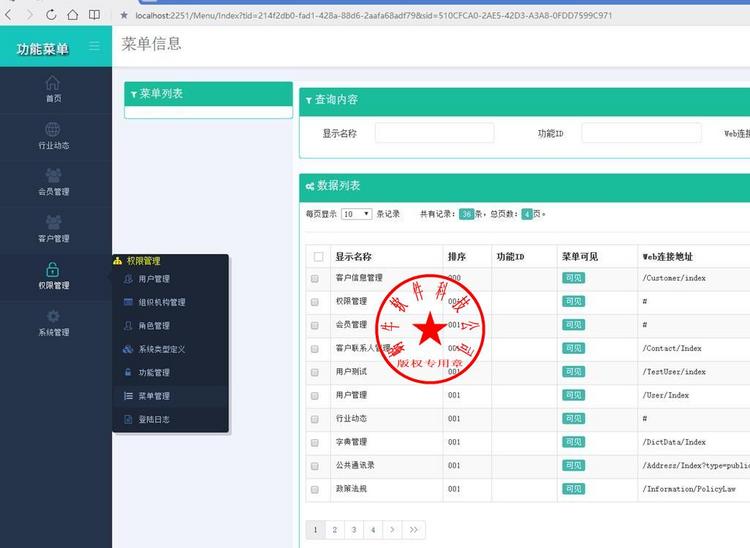Click 菜单管理 list icon in submenu
Image resolution: width=750 pixels, height=548 pixels.
(x=128, y=395)
